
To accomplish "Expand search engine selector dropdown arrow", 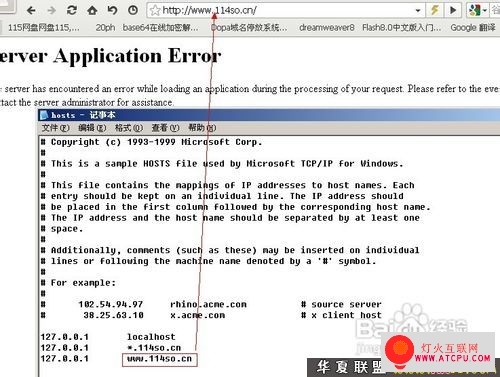I will pos(484,11).
